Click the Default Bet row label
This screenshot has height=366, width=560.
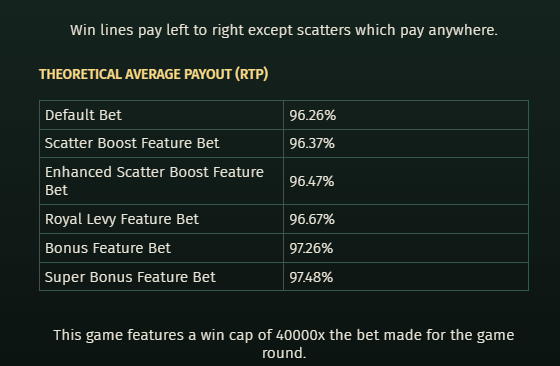[83, 115]
